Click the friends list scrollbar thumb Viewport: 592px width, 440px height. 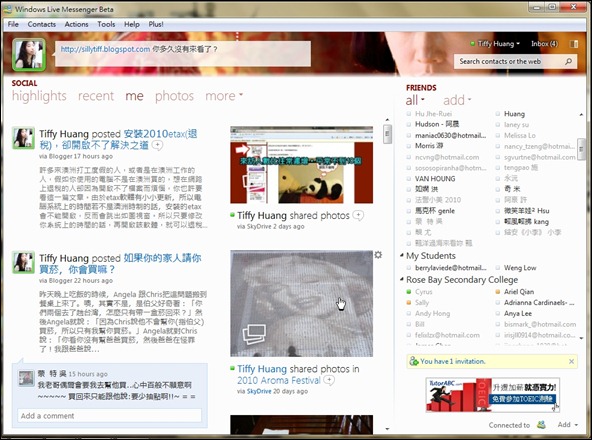tap(581, 149)
